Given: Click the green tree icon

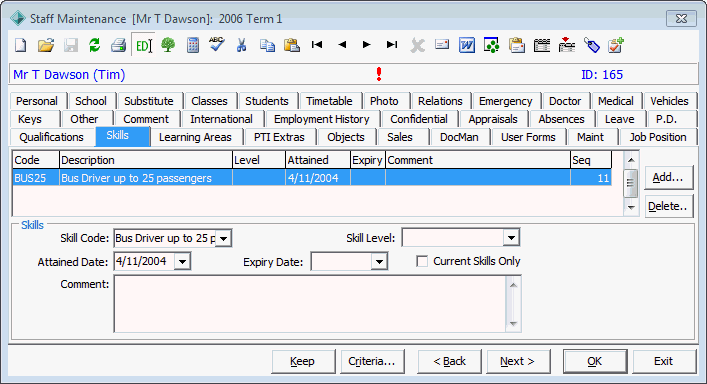Looking at the screenshot, I should pyautogui.click(x=168, y=45).
